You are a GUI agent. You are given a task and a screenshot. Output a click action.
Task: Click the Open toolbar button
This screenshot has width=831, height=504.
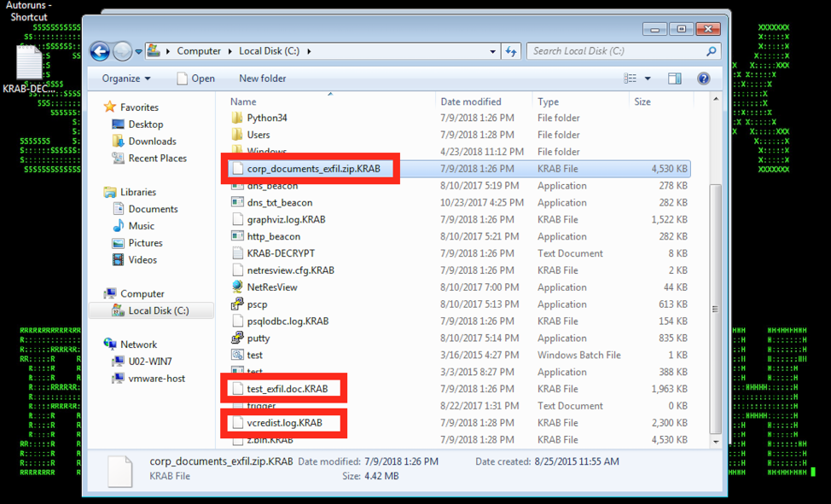(195, 78)
